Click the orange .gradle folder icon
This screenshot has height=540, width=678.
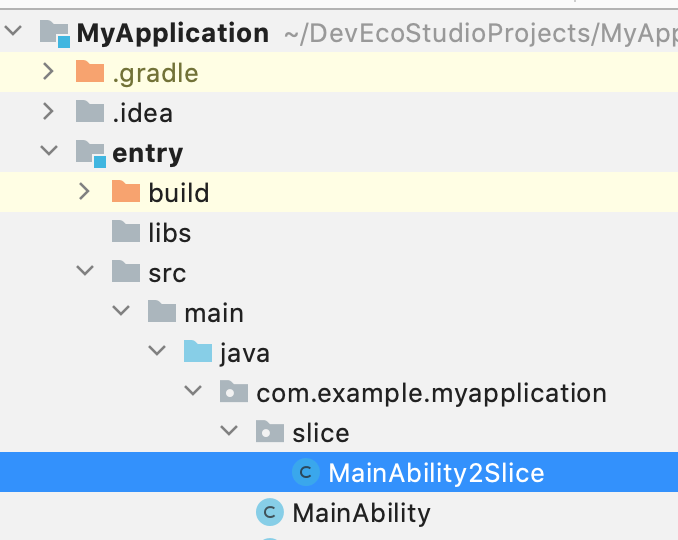click(x=90, y=73)
